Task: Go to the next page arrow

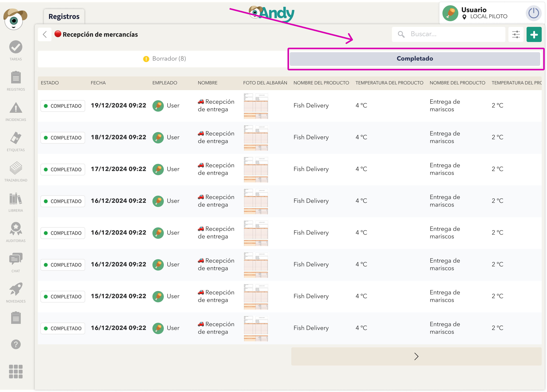Action: (416, 357)
